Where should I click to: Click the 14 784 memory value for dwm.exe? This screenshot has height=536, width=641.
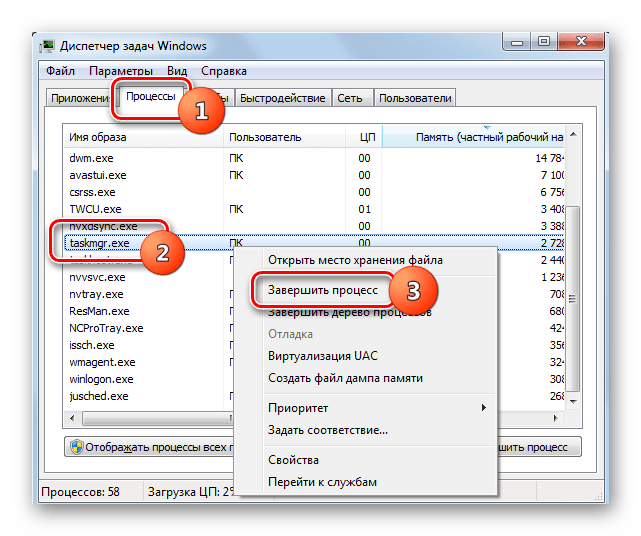pyautogui.click(x=550, y=158)
